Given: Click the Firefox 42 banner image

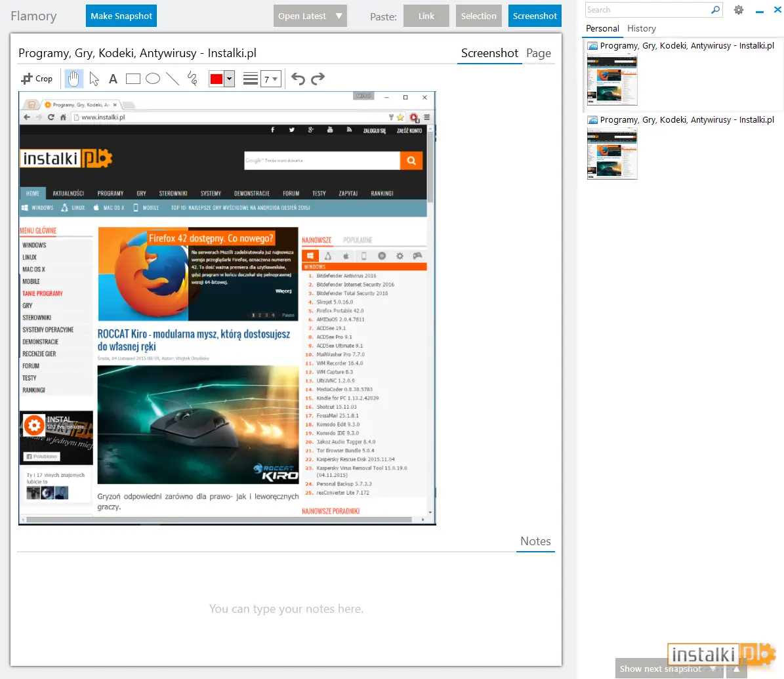Looking at the screenshot, I should tap(198, 274).
